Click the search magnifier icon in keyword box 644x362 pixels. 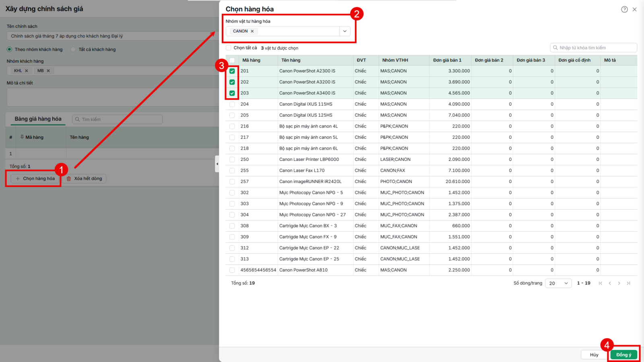point(555,47)
